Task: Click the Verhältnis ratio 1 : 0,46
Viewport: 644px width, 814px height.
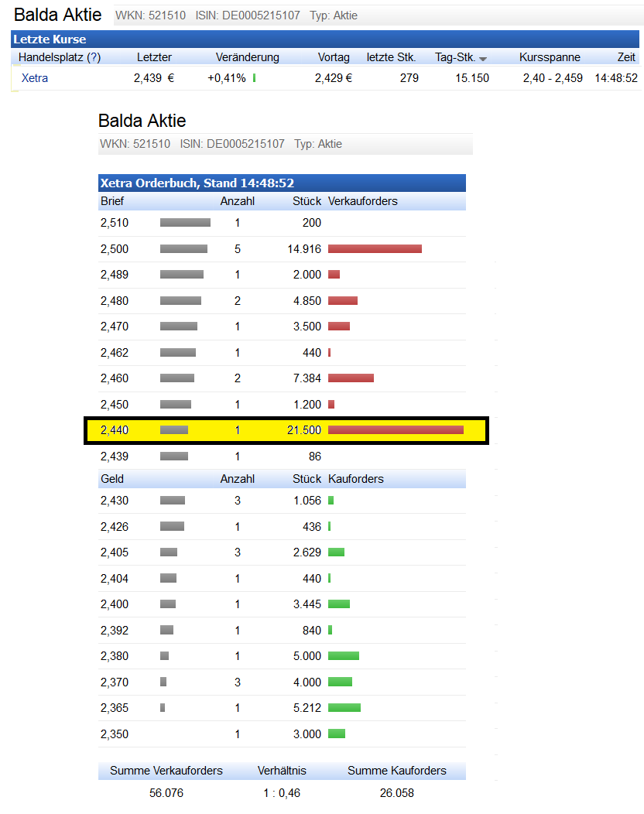Action: [x=282, y=793]
